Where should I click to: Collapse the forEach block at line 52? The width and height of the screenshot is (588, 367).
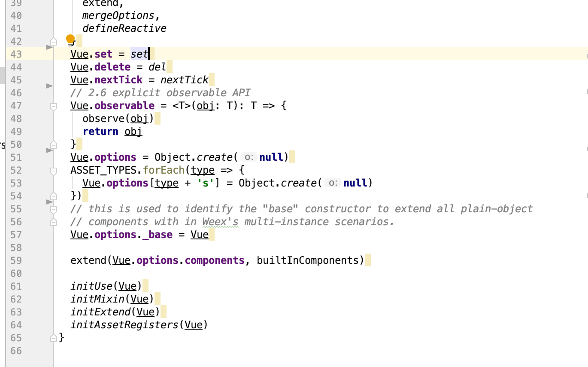point(54,171)
